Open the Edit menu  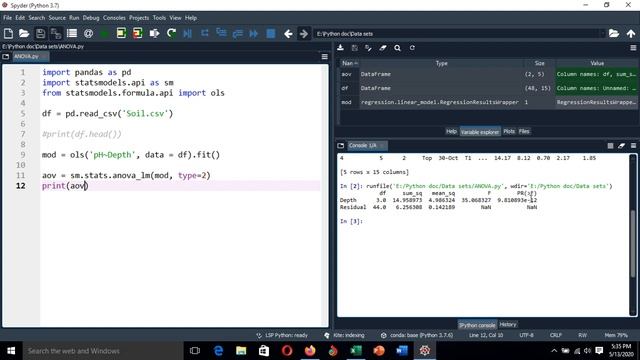(x=20, y=18)
